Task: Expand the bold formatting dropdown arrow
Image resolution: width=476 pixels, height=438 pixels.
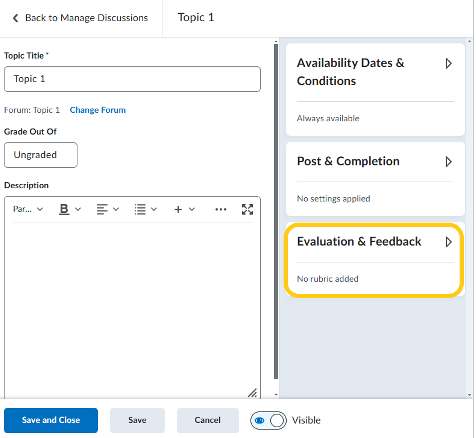Action: [x=78, y=209]
